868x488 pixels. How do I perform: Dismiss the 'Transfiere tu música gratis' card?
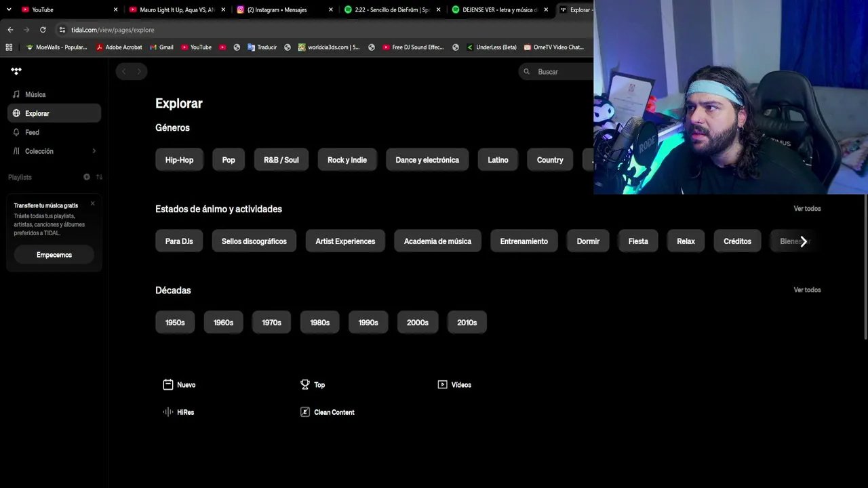click(93, 203)
